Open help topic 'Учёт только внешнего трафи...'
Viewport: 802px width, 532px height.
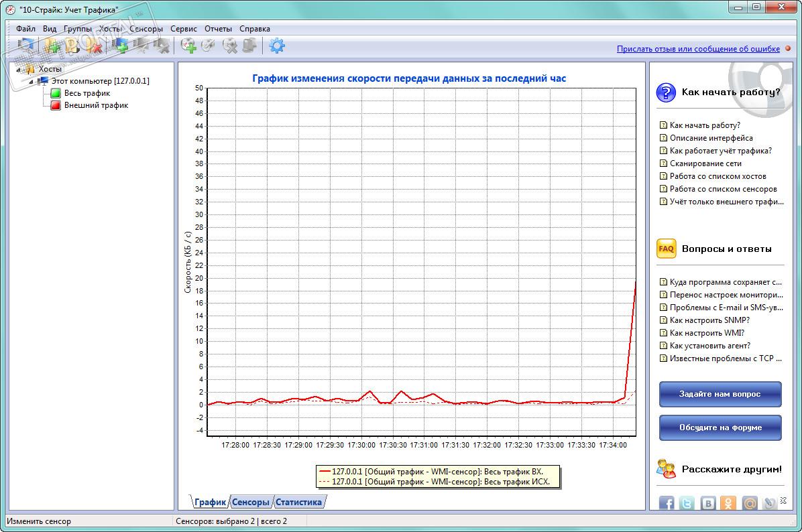(x=726, y=202)
